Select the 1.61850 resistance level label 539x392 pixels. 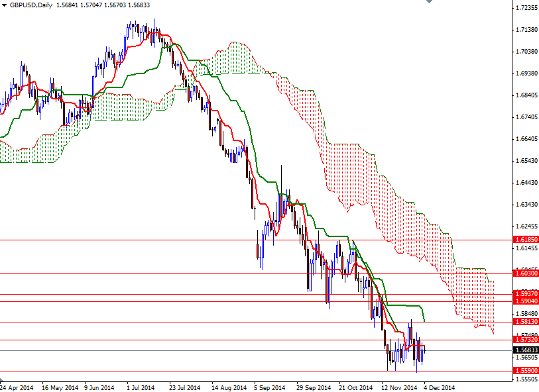523,239
